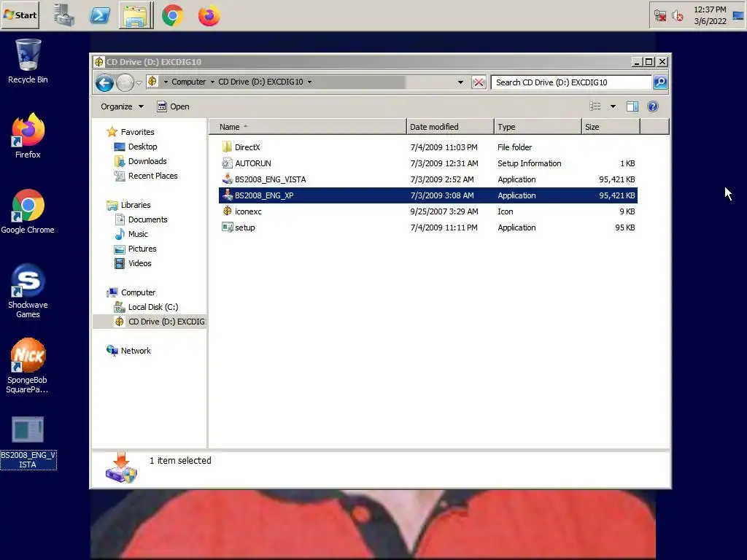Viewport: 747px width, 560px height.
Task: Select the Recycle Bin desktop icon
Action: 28,61
